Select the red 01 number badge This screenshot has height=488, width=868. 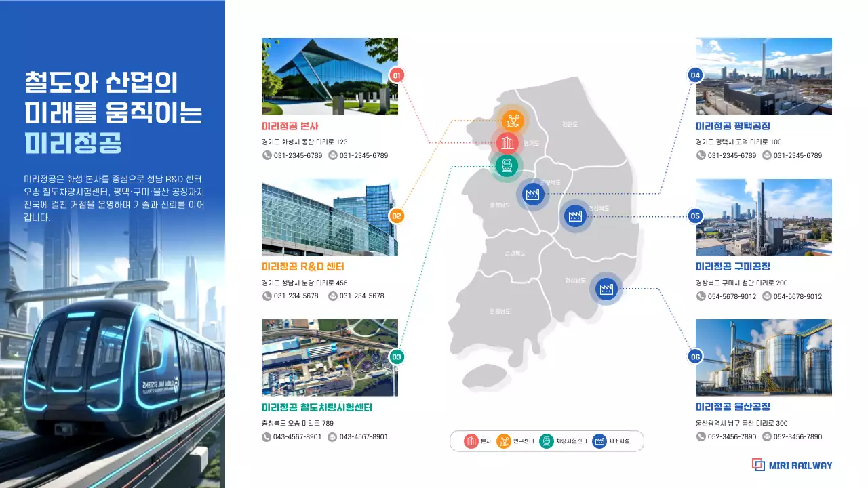[397, 75]
